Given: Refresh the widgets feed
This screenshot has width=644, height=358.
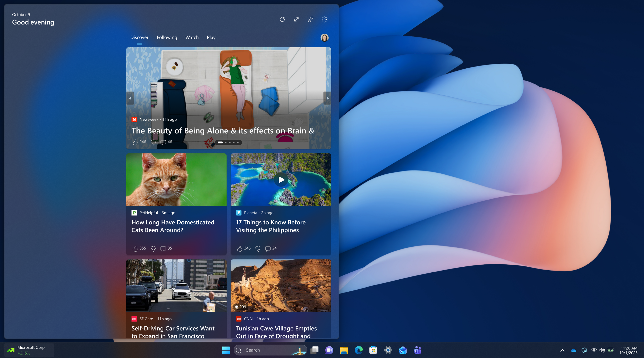Looking at the screenshot, I should [x=282, y=19].
